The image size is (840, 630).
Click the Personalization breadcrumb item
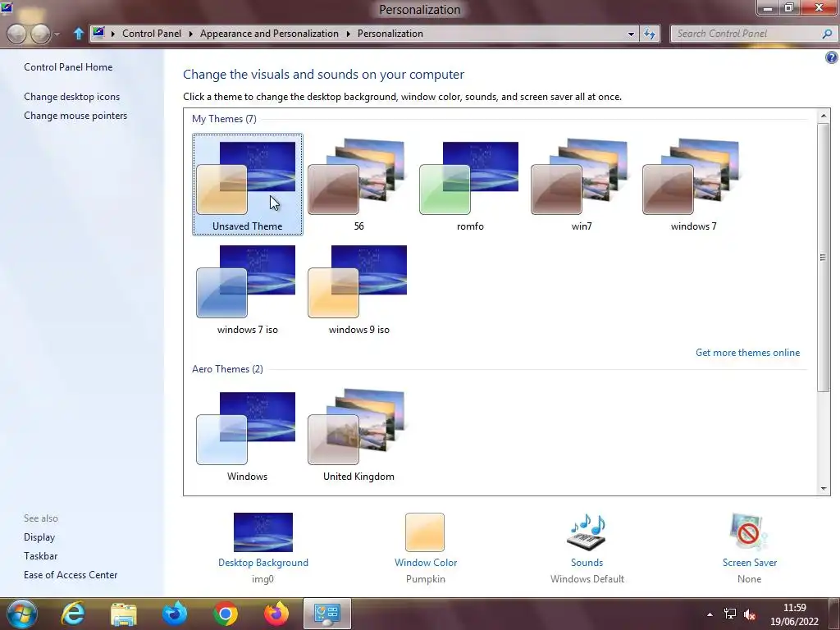[390, 33]
